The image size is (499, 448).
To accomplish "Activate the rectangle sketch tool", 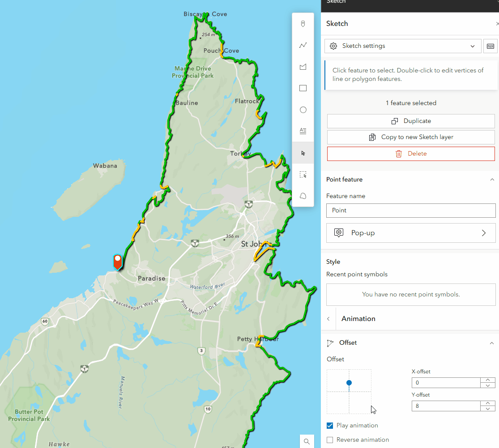I will 303,88.
